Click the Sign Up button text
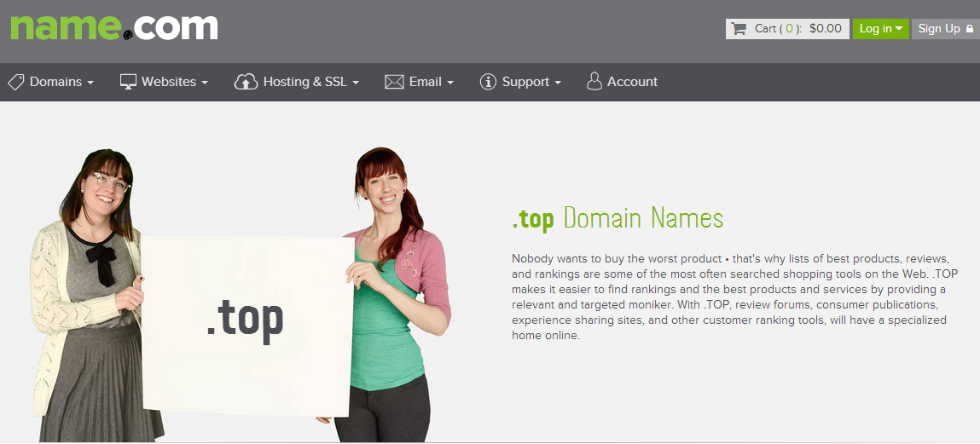This screenshot has width=980, height=444. coord(939,29)
